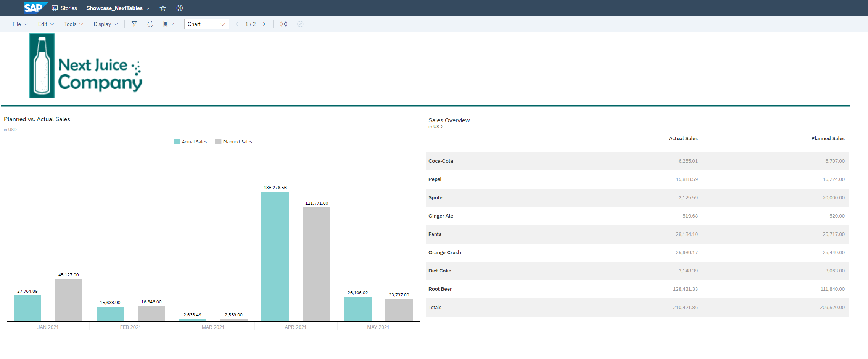The height and width of the screenshot is (359, 868).
Task: Select the Fanta row label
Action: tap(435, 234)
